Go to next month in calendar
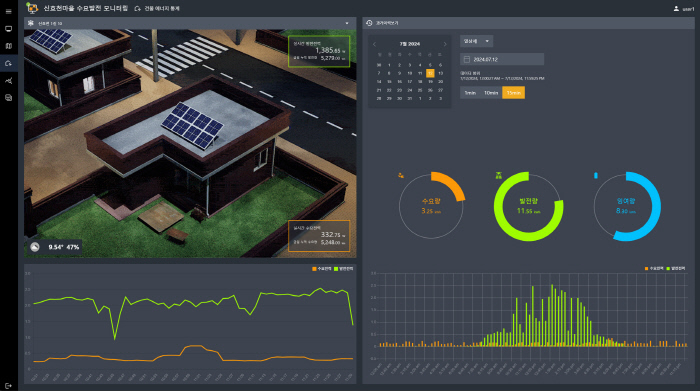Image resolution: width=700 pixels, height=391 pixels. click(445, 44)
